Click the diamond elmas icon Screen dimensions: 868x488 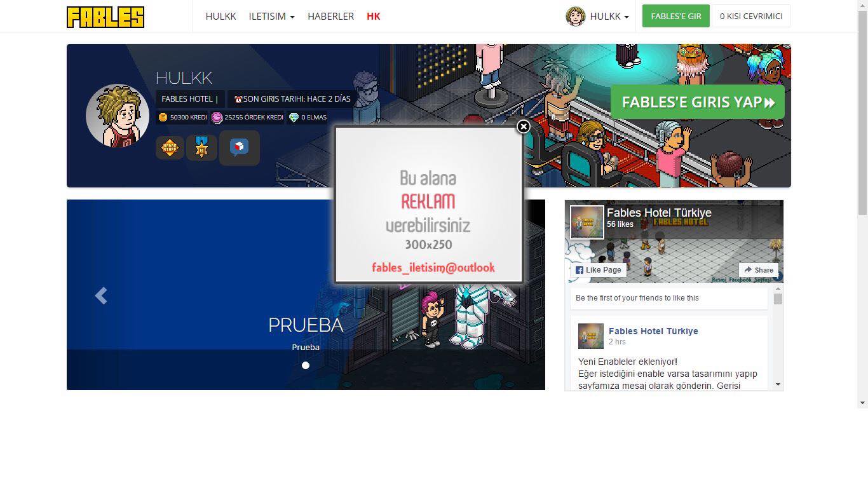click(x=294, y=118)
